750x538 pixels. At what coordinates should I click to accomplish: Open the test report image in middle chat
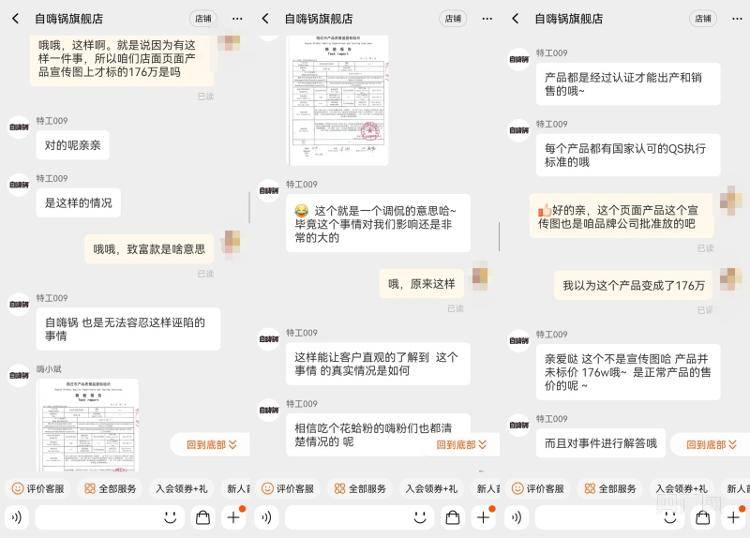(337, 100)
